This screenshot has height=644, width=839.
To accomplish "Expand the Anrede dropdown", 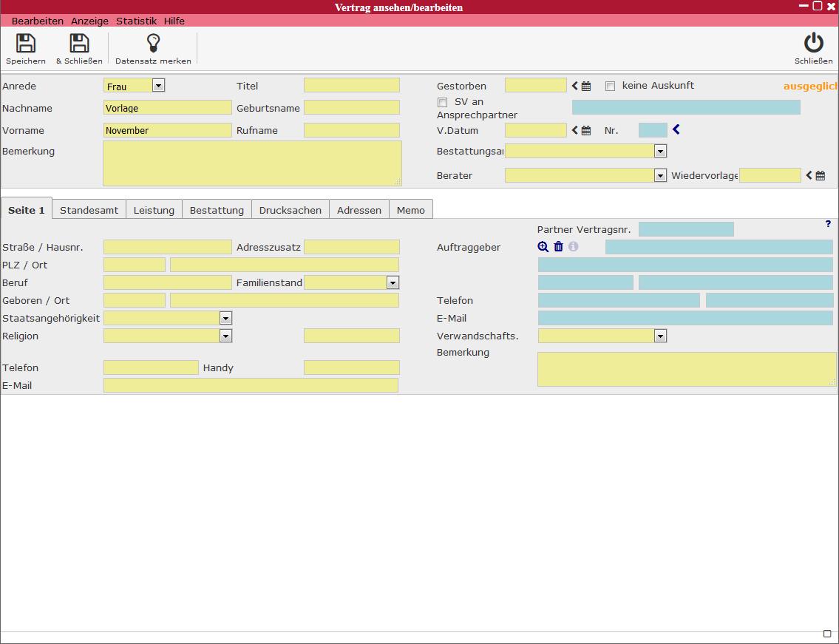I will [157, 86].
